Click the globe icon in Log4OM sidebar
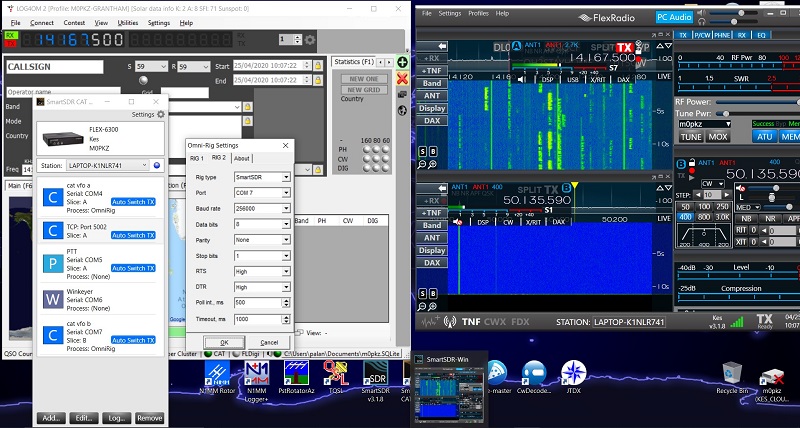Viewport: 800px width, 428px height. [402, 110]
